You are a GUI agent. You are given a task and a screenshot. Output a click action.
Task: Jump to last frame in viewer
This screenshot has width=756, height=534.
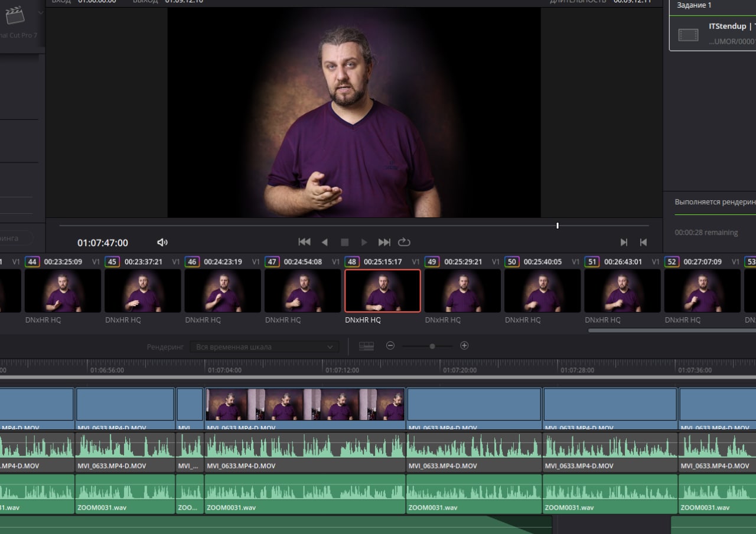click(384, 242)
